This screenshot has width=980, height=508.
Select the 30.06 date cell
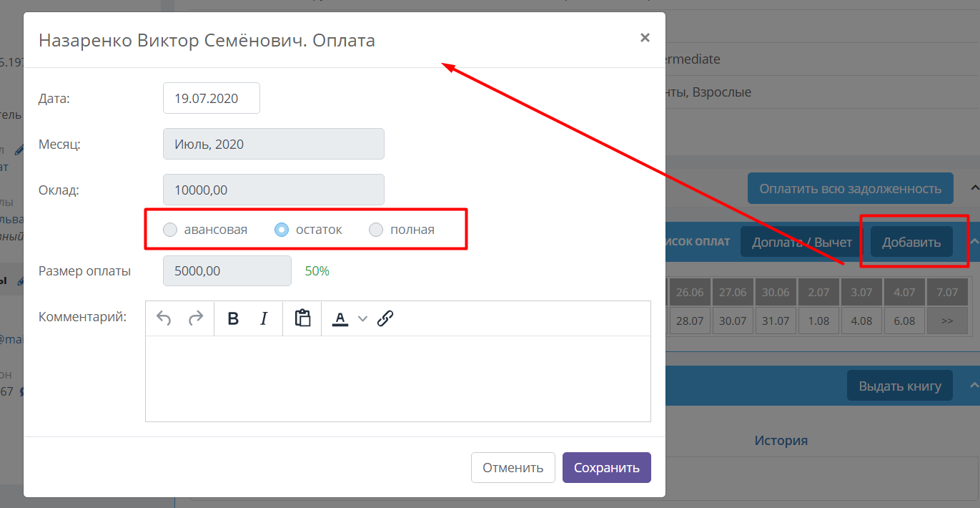tap(776, 292)
